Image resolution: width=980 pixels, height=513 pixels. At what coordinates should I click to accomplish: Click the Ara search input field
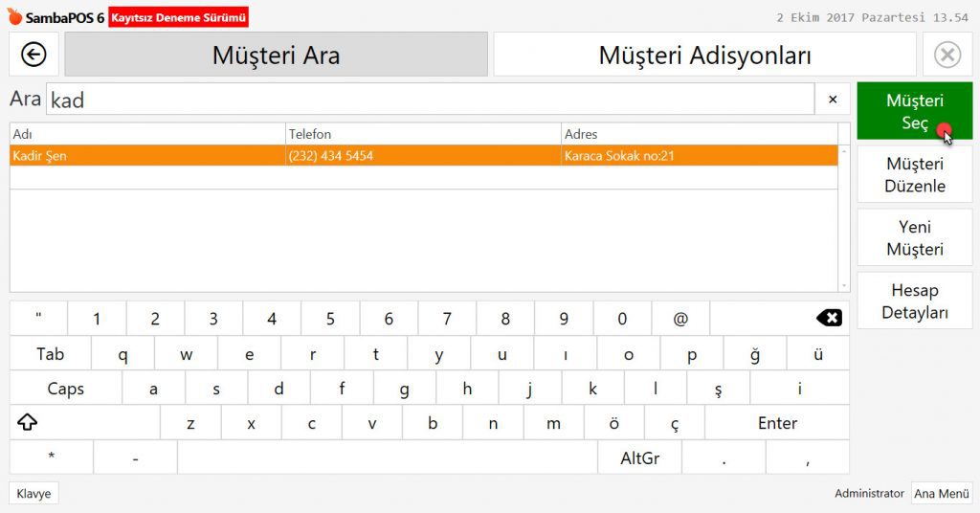(x=429, y=100)
